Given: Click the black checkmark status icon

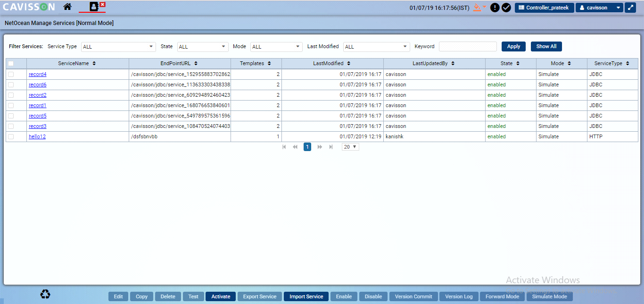Looking at the screenshot, I should 506,8.
